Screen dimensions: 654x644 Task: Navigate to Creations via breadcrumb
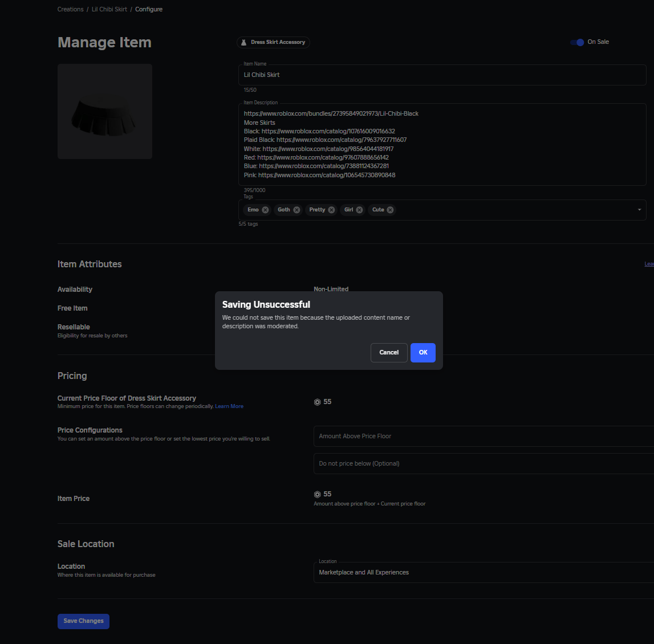(x=70, y=9)
